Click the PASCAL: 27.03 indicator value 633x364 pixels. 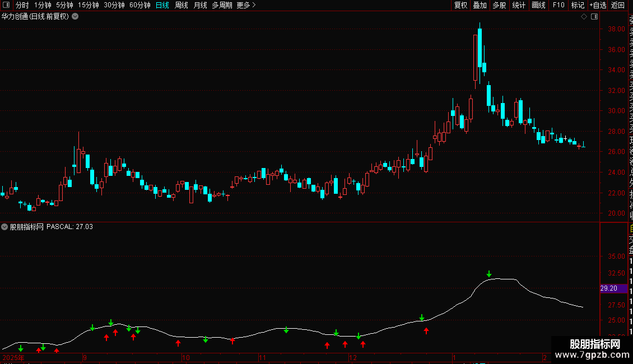tap(69, 227)
